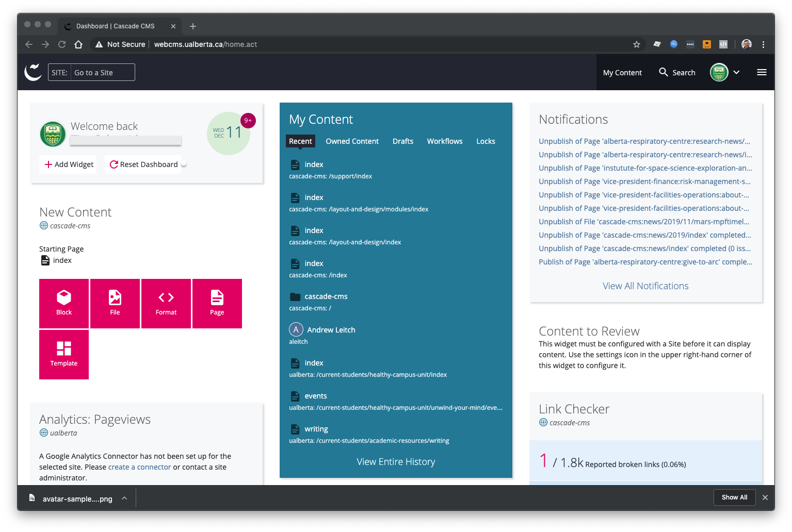Click the browser home icon

78,44
